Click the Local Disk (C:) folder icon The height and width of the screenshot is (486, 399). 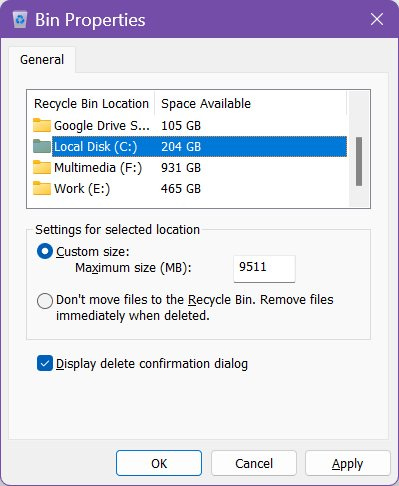pyautogui.click(x=42, y=146)
